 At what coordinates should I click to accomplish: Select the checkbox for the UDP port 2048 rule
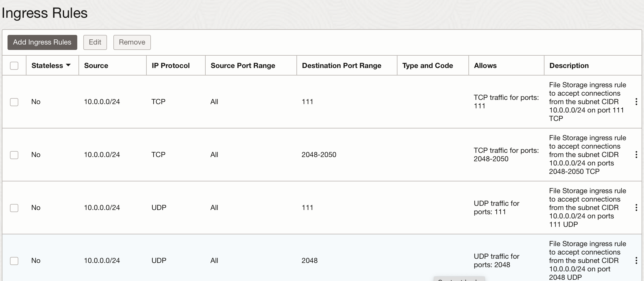[14, 261]
